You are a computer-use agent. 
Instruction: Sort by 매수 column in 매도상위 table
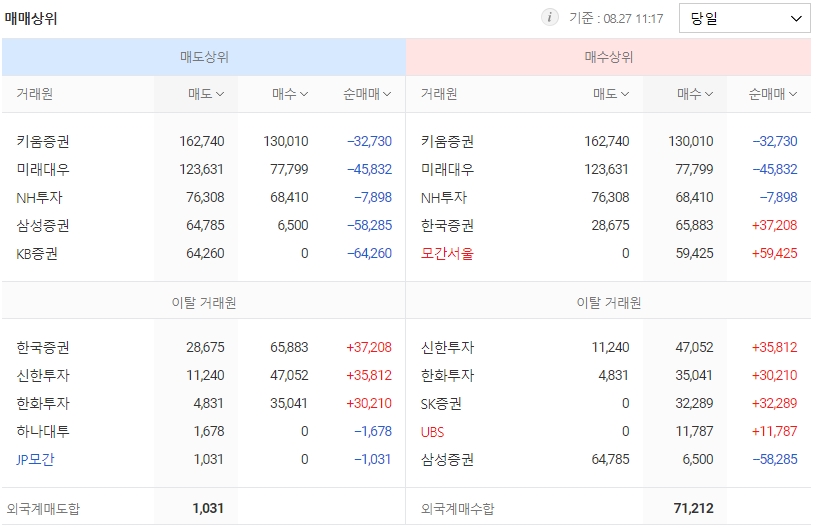point(290,94)
